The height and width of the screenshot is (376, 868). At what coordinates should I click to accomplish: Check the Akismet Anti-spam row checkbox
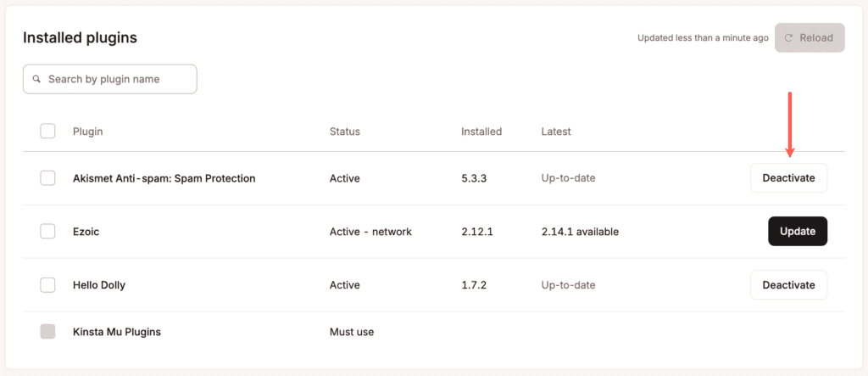(48, 178)
